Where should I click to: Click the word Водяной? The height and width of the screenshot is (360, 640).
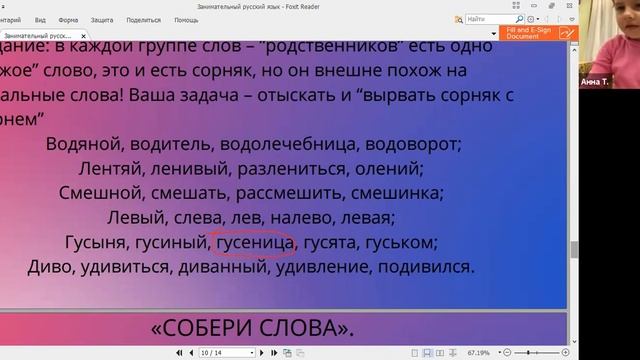tap(82, 144)
